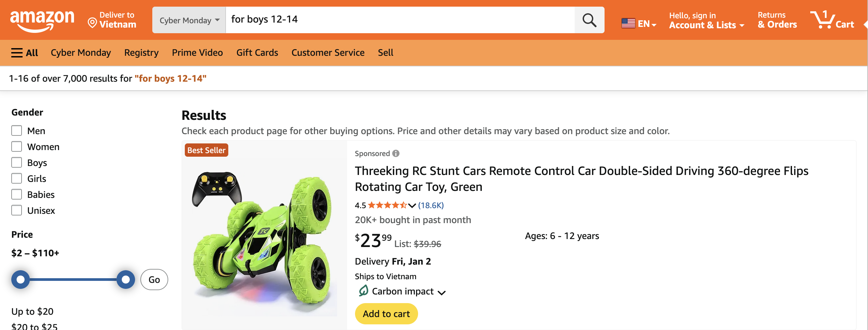This screenshot has width=868, height=330.
Task: Click the delivery location pin icon
Action: pos(92,23)
